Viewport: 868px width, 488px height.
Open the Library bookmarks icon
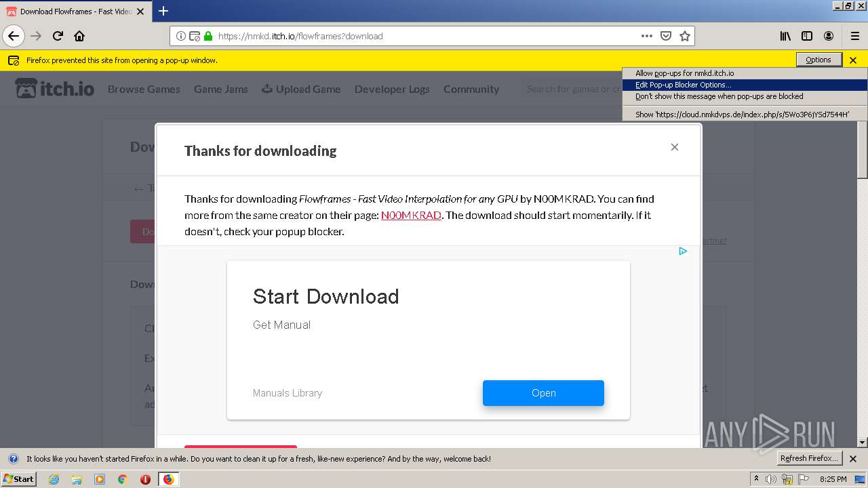(x=785, y=36)
